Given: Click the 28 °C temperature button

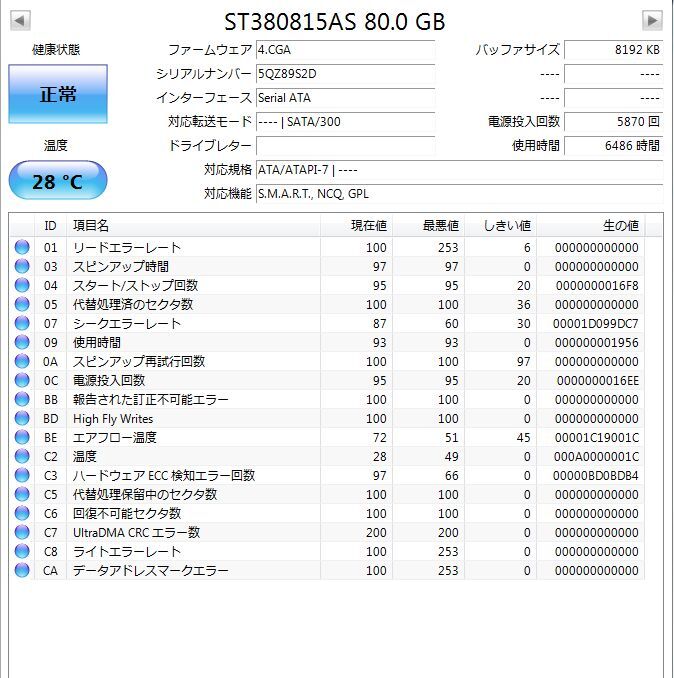Looking at the screenshot, I should pyautogui.click(x=58, y=180).
